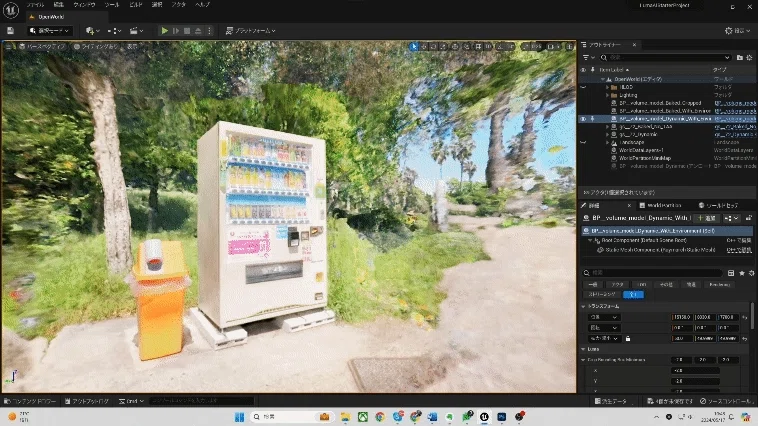Toggle favorites star in Details panel
This screenshot has height=426, width=758.
[742, 273]
